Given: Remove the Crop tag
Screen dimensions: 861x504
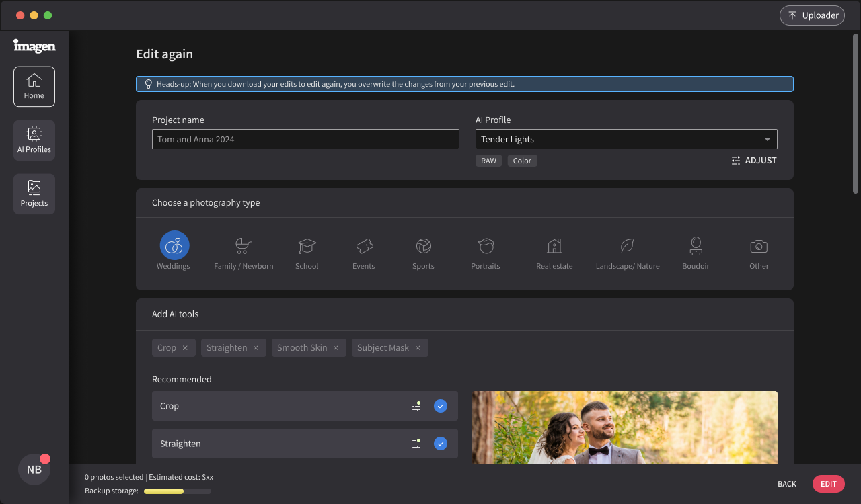Looking at the screenshot, I should pyautogui.click(x=185, y=348).
